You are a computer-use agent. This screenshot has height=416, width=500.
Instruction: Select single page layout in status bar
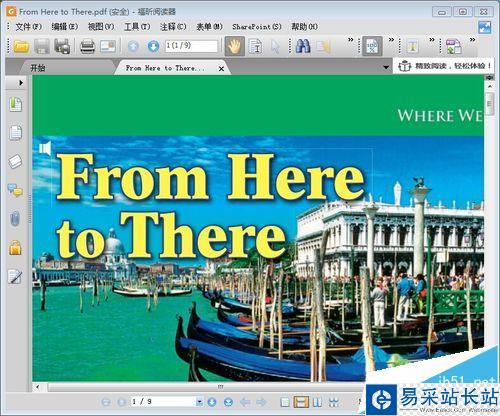click(x=285, y=402)
